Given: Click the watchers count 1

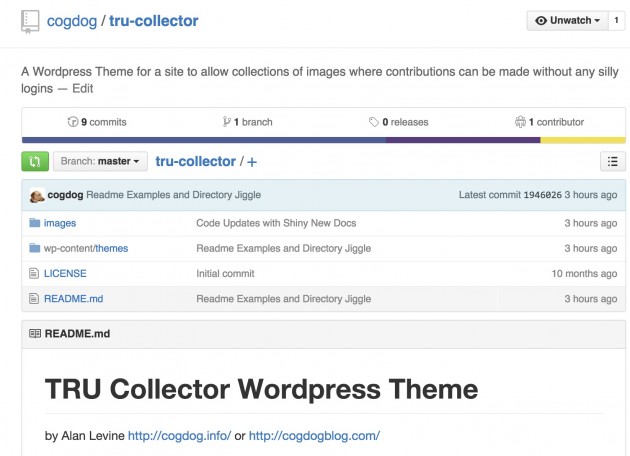Looking at the screenshot, I should point(616,20).
